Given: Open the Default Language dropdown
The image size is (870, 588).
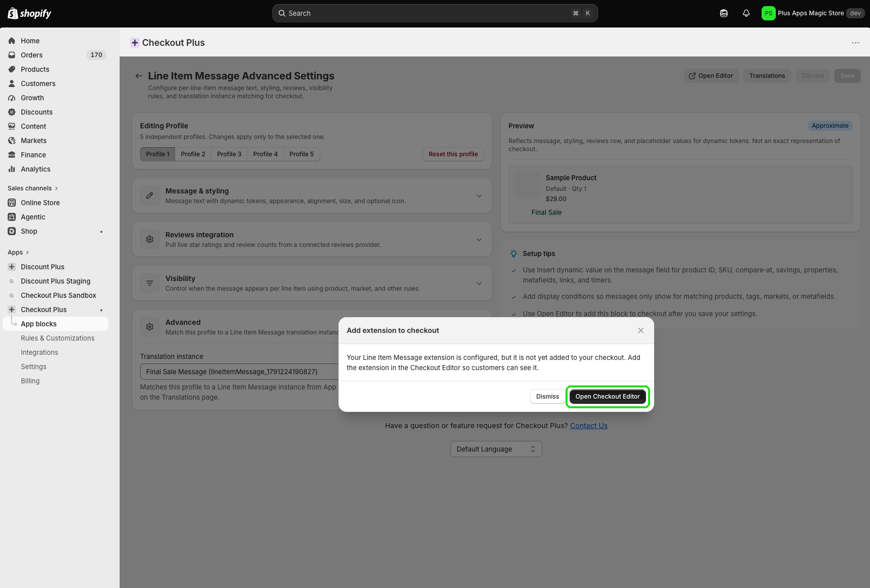Looking at the screenshot, I should 496,449.
